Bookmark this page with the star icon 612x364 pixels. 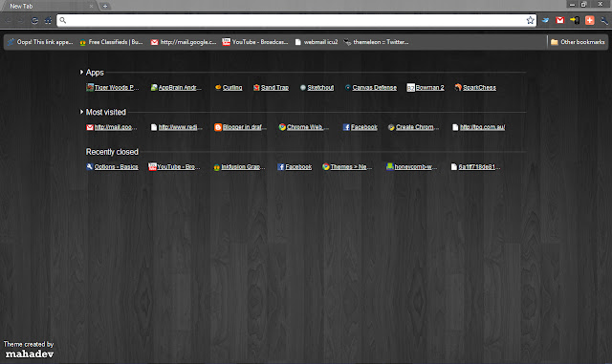coord(530,20)
